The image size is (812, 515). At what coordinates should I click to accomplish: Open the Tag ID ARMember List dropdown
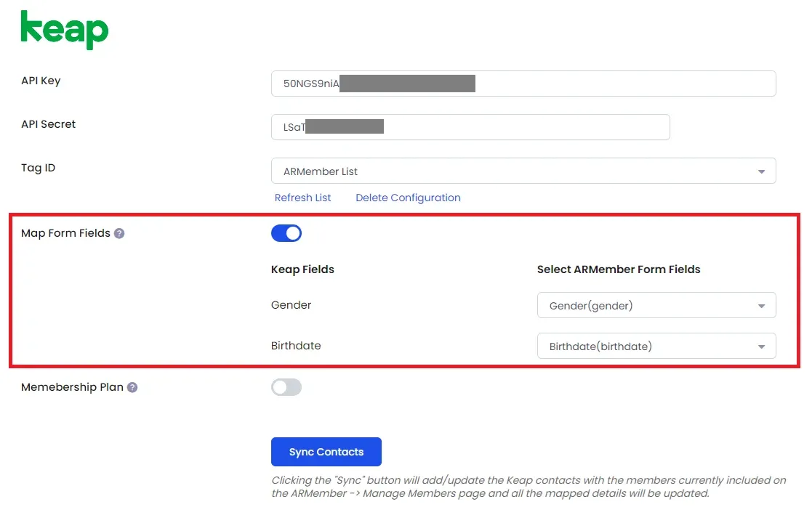tap(523, 171)
